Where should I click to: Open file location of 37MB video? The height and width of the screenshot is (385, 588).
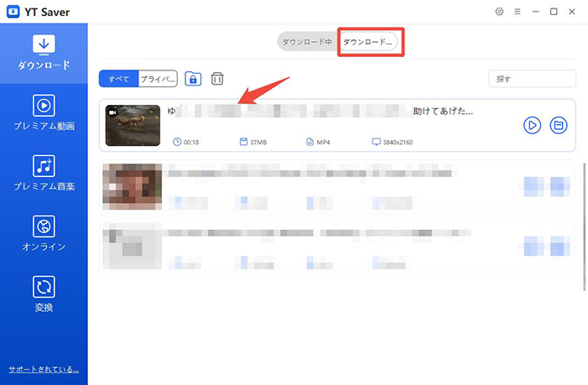click(x=559, y=125)
